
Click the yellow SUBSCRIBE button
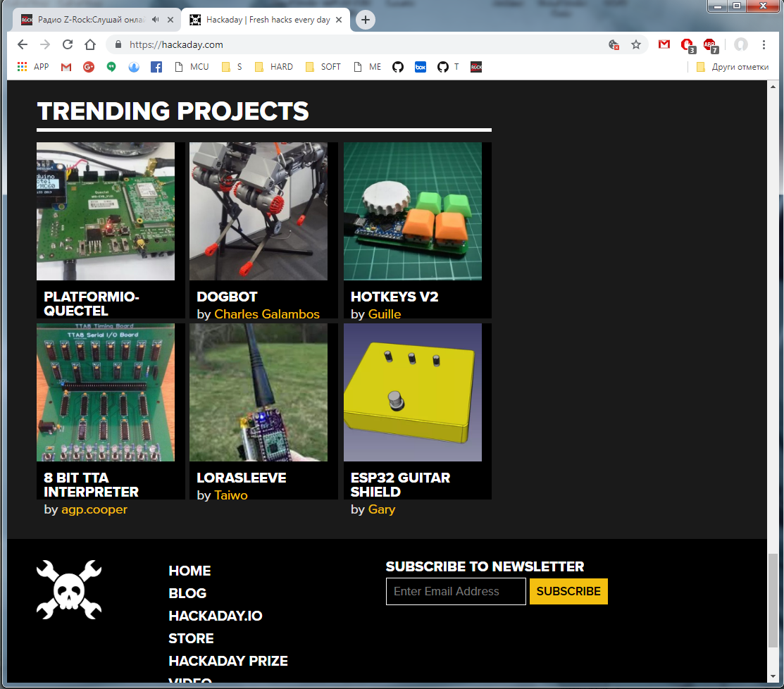pyautogui.click(x=568, y=591)
